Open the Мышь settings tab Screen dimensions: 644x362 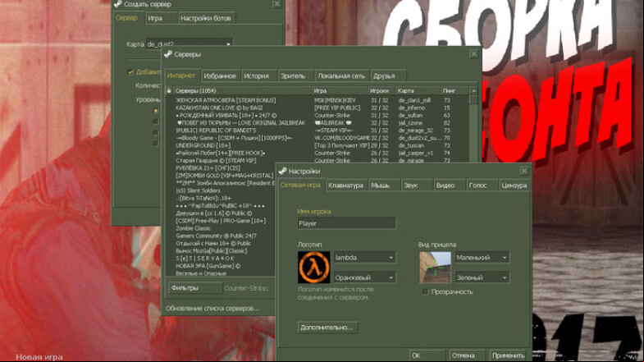pyautogui.click(x=384, y=186)
